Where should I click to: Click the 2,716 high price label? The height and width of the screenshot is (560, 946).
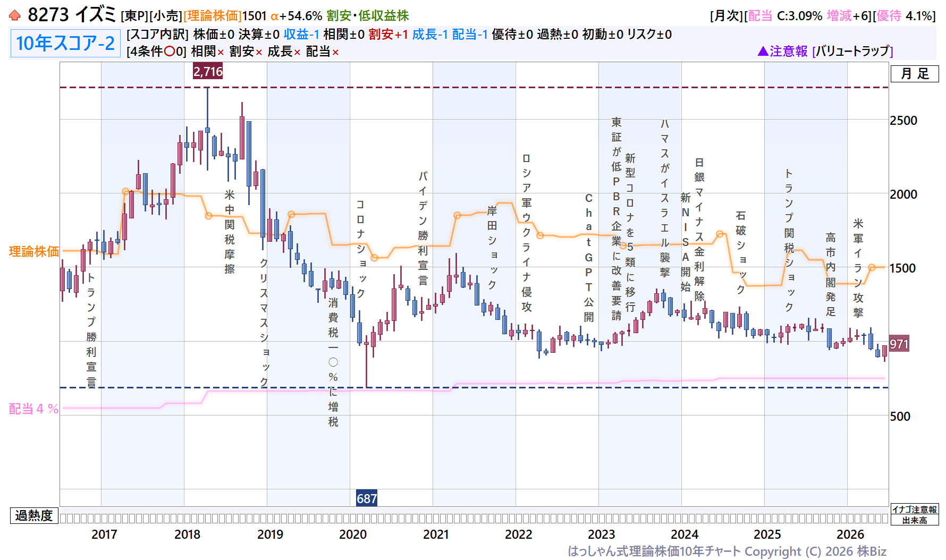[x=208, y=71]
